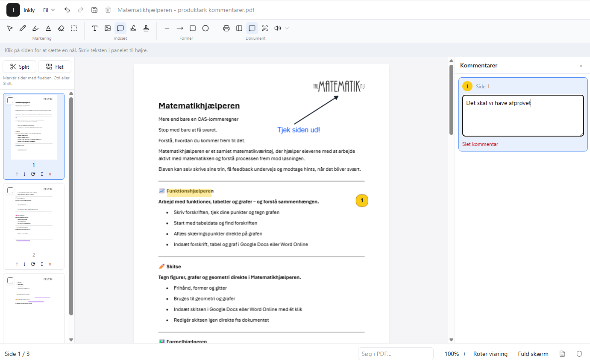Delete page 1 with the red x
This screenshot has width=590, height=364.
[x=50, y=174]
